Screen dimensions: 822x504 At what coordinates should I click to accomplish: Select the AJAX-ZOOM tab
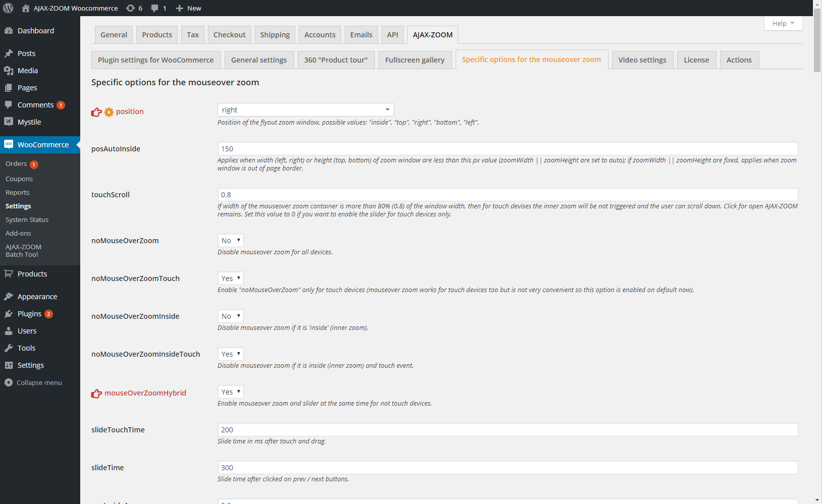(x=432, y=35)
